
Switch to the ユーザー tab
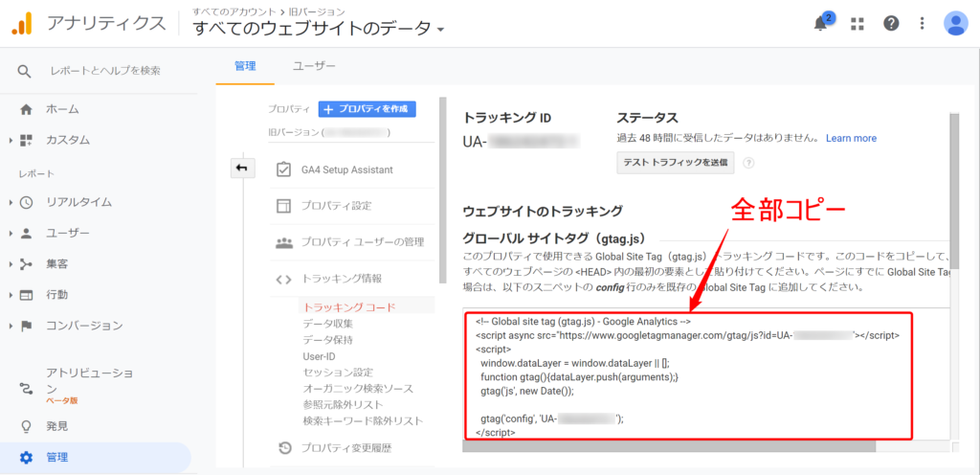(314, 66)
